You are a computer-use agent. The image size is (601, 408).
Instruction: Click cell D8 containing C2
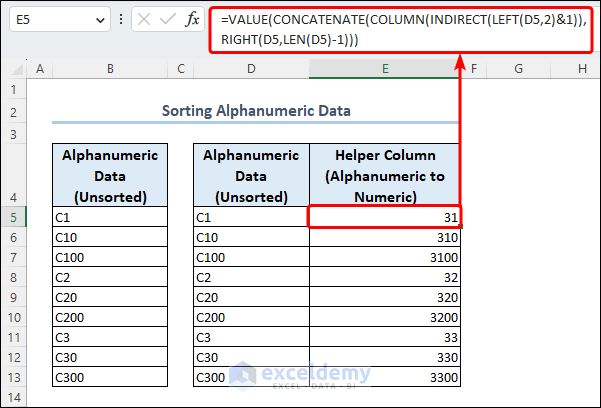[x=251, y=277]
